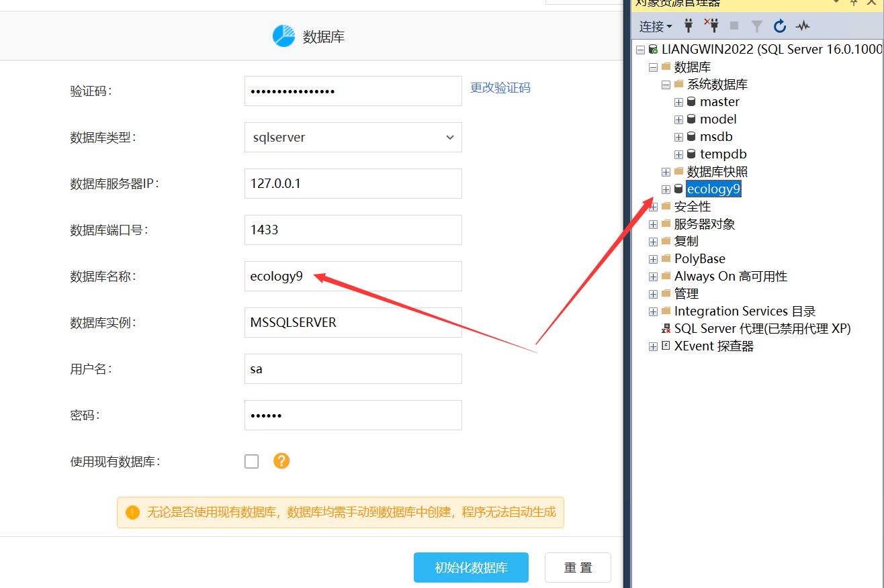884x588 pixels.
Task: Click the refresh icon in Object Explorer toolbar
Action: pos(780,26)
